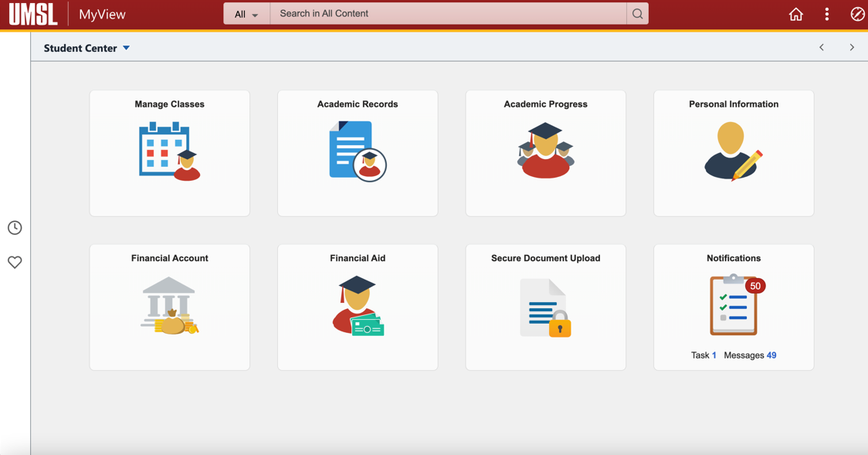The width and height of the screenshot is (868, 455).
Task: Open the Financial Account bank icon
Action: (169, 306)
